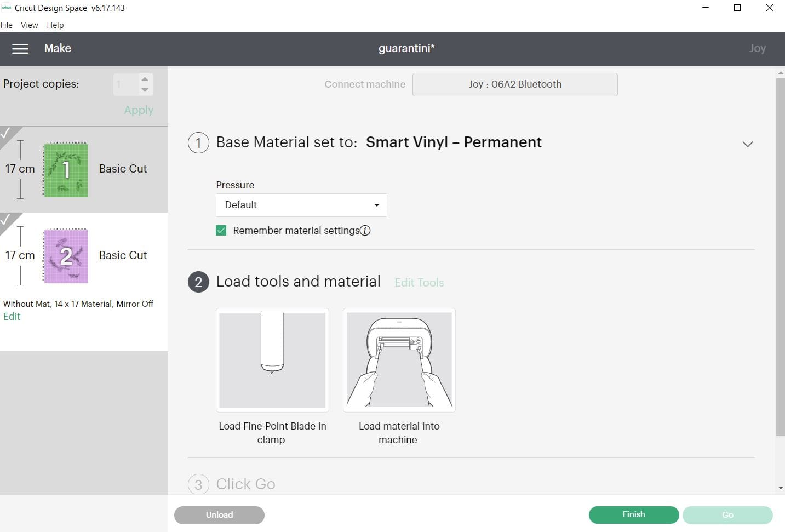Open the File menu
Screen dimensions: 785x532
coord(7,25)
